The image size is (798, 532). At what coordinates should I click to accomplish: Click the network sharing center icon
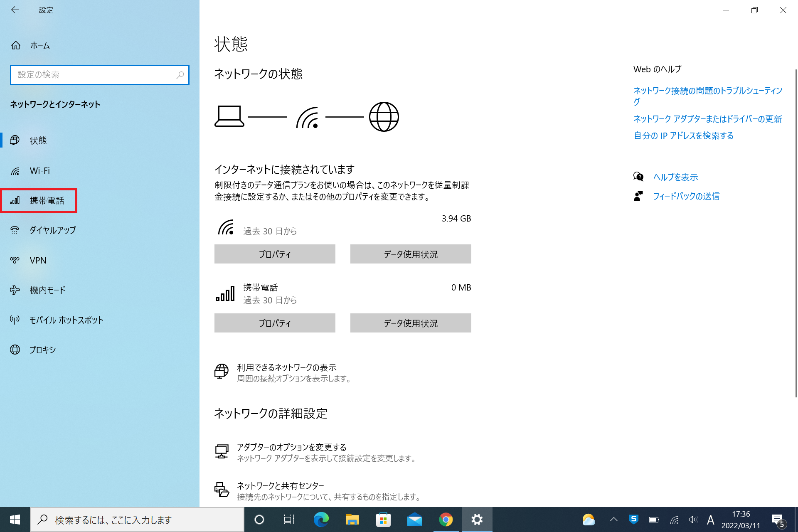coord(222,490)
